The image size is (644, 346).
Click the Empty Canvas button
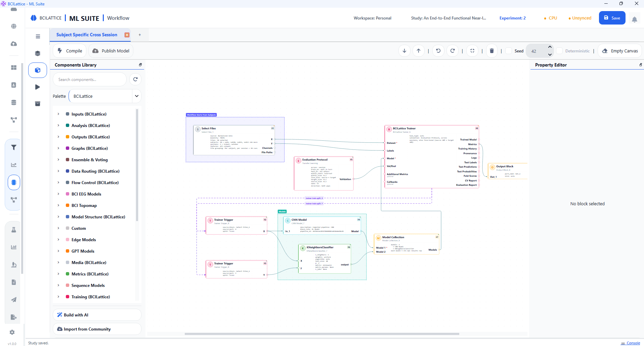point(620,51)
